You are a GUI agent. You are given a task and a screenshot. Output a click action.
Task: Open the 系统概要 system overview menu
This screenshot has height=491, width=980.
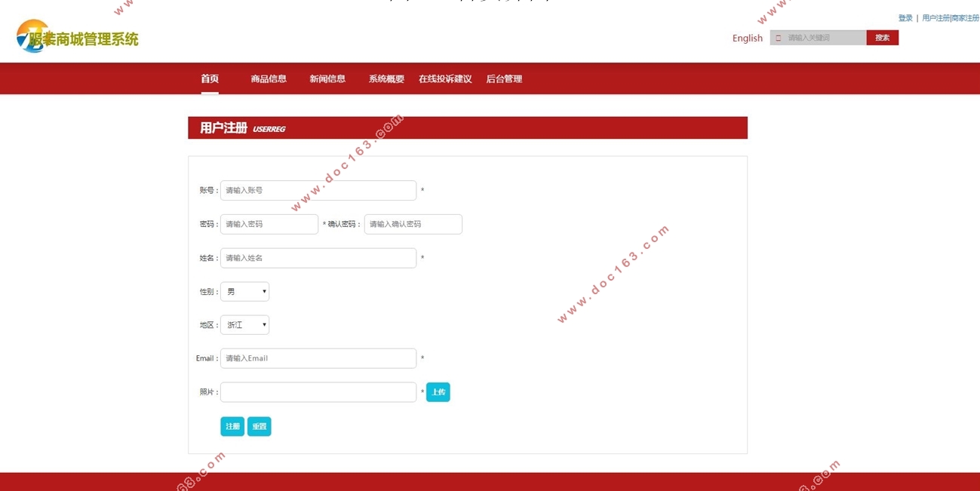click(x=386, y=78)
